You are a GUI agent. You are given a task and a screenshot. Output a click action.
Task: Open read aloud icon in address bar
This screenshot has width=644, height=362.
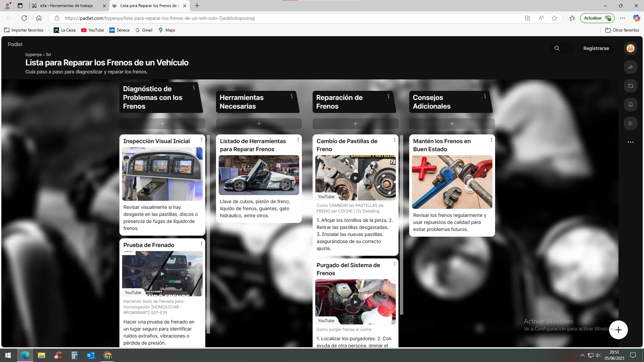541,18
